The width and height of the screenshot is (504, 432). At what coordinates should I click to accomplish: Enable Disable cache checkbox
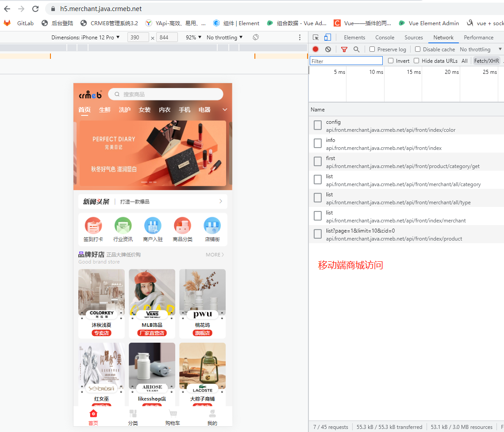click(x=418, y=49)
